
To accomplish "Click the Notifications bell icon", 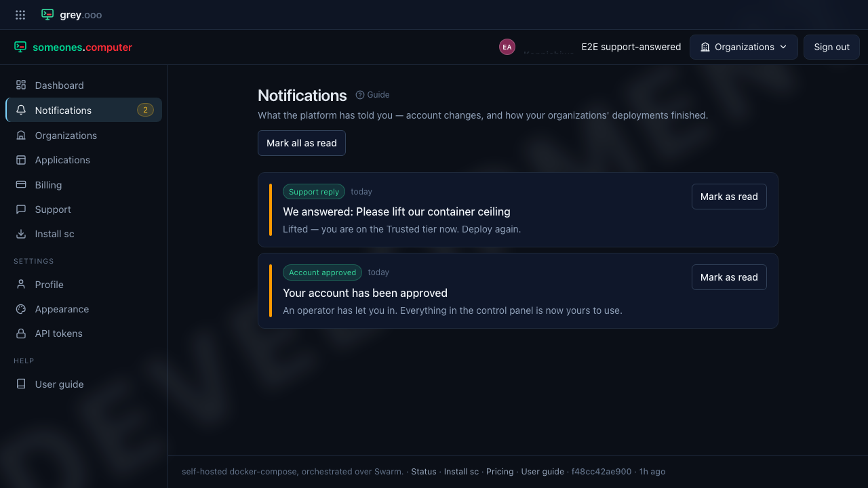I will pos(21,110).
